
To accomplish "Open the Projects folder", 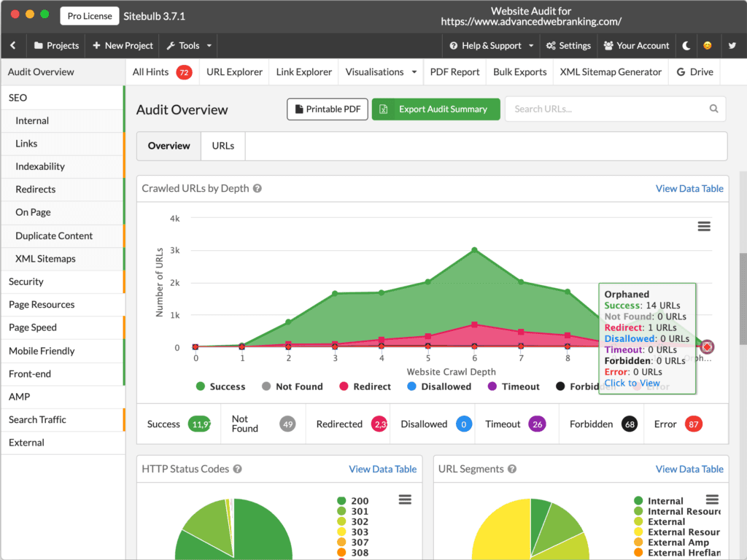I will [x=57, y=46].
